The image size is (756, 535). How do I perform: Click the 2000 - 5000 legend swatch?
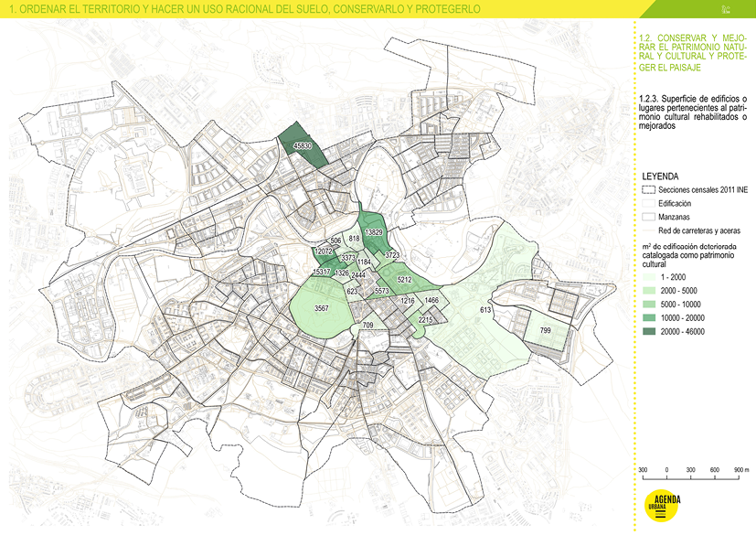(x=651, y=289)
